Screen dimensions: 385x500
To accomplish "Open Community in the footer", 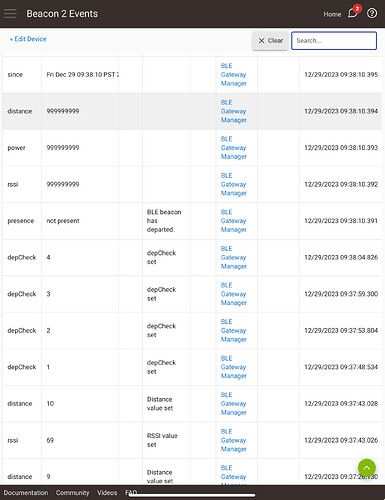I will click(x=72, y=493).
